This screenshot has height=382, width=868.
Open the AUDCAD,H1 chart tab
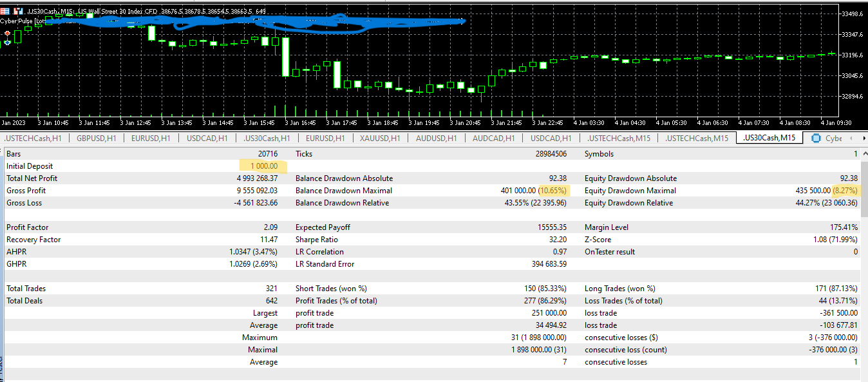click(x=493, y=138)
